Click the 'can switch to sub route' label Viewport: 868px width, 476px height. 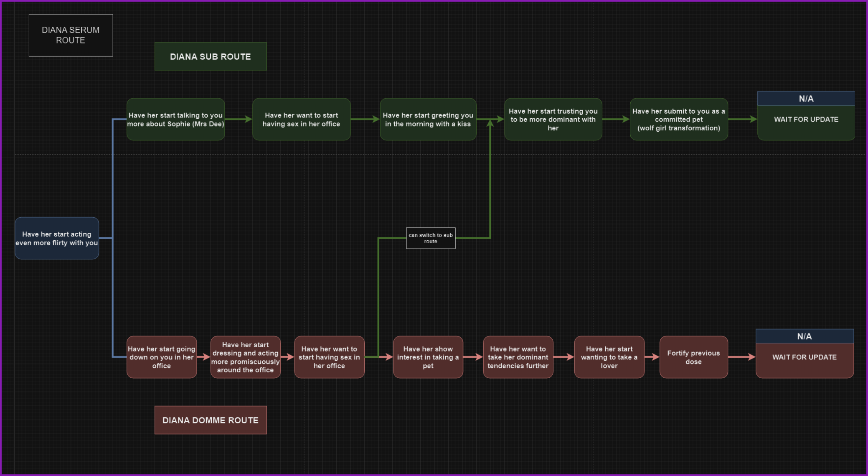coord(431,238)
